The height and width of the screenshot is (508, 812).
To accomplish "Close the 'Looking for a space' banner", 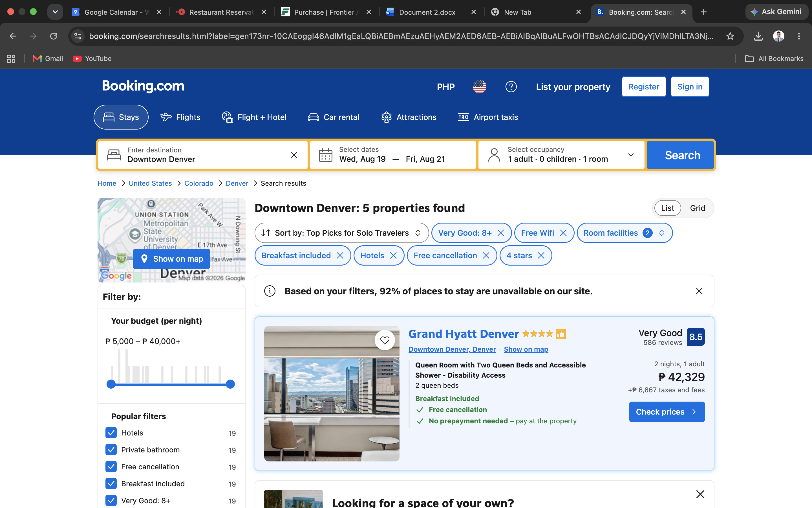I will click(x=700, y=494).
